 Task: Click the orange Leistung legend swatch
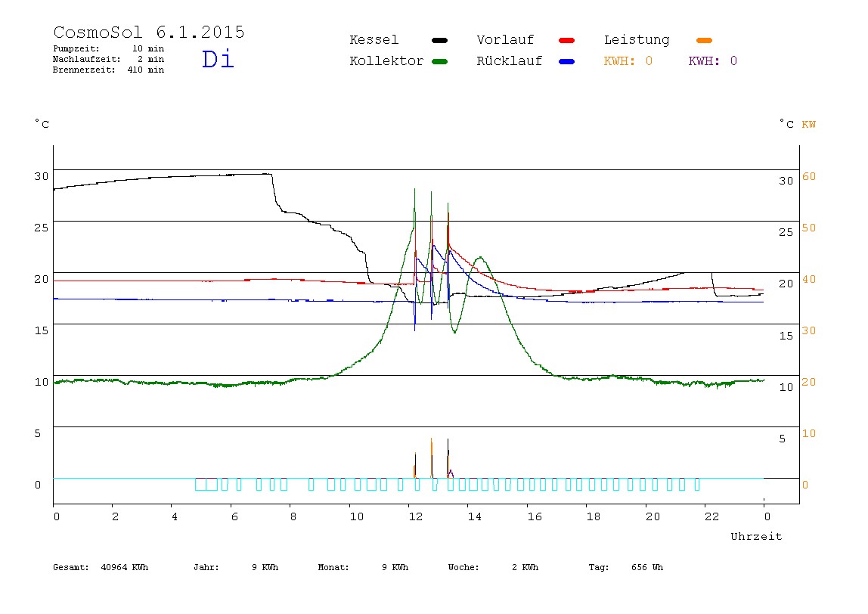pyautogui.click(x=704, y=40)
